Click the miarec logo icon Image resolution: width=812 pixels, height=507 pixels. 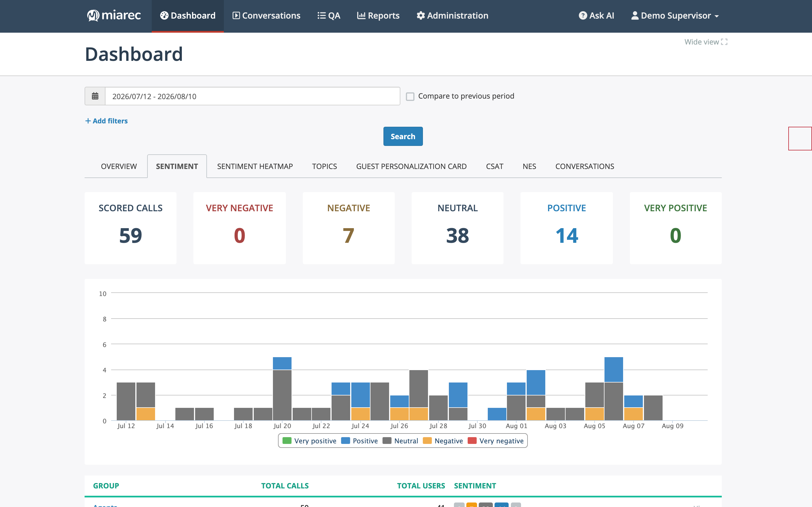coord(93,15)
